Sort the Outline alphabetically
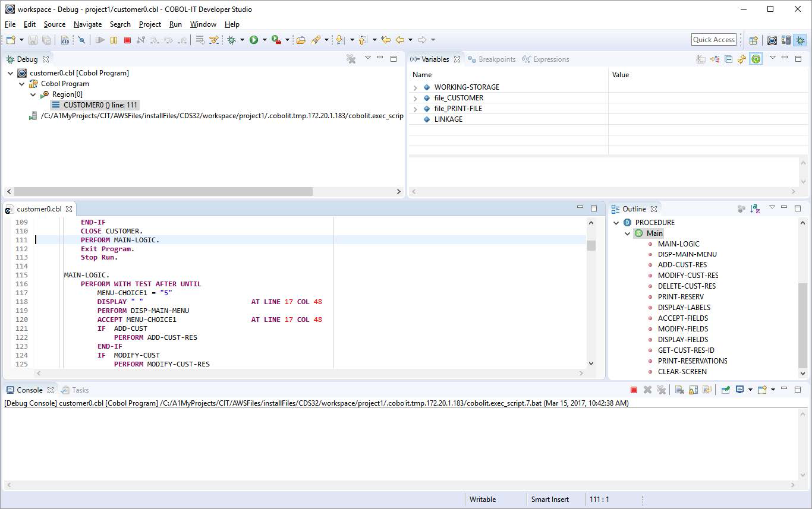The height and width of the screenshot is (509, 812). click(756, 208)
